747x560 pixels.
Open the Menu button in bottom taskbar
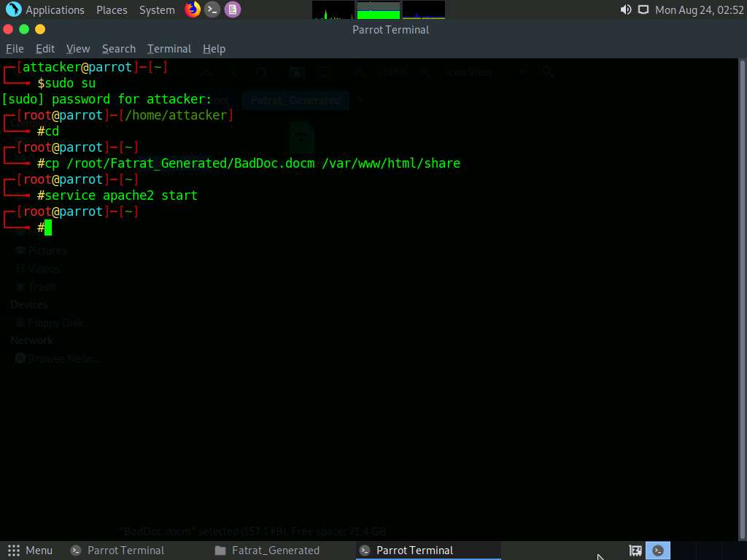[x=30, y=551]
